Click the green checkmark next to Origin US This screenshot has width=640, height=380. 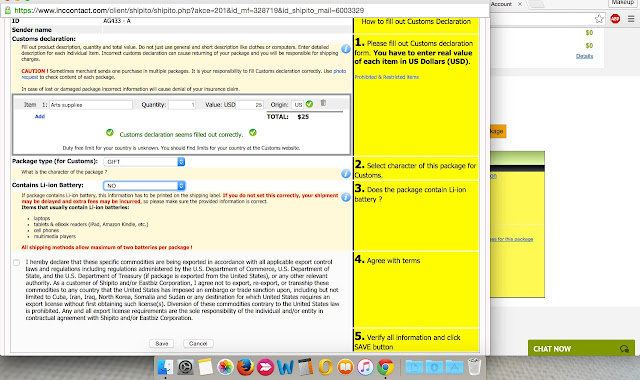click(x=309, y=104)
